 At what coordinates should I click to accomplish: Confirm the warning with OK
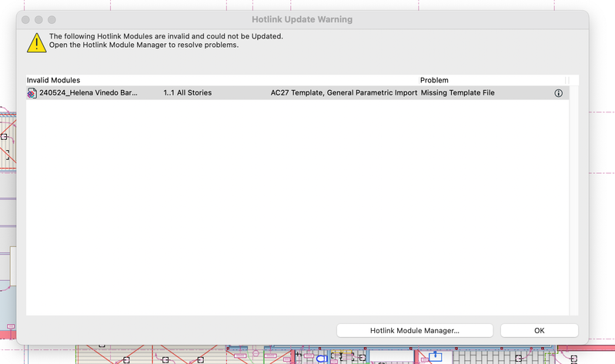tap(540, 330)
